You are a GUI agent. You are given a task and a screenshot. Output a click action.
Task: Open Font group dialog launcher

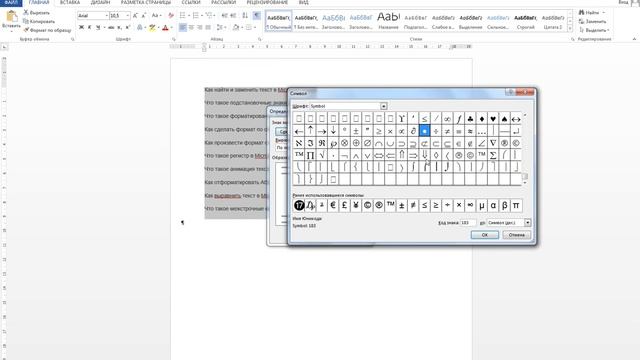point(174,40)
